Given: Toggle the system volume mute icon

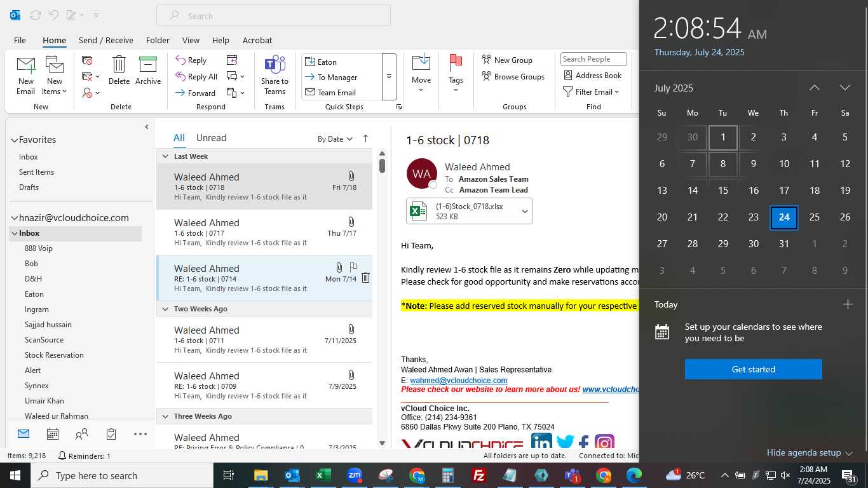Looking at the screenshot, I should (785, 475).
